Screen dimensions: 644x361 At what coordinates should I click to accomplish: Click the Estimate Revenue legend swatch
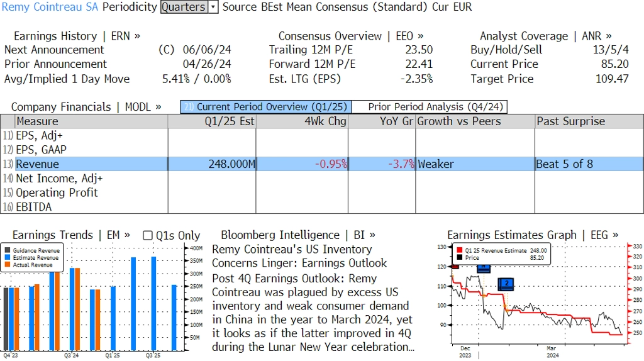click(8, 257)
